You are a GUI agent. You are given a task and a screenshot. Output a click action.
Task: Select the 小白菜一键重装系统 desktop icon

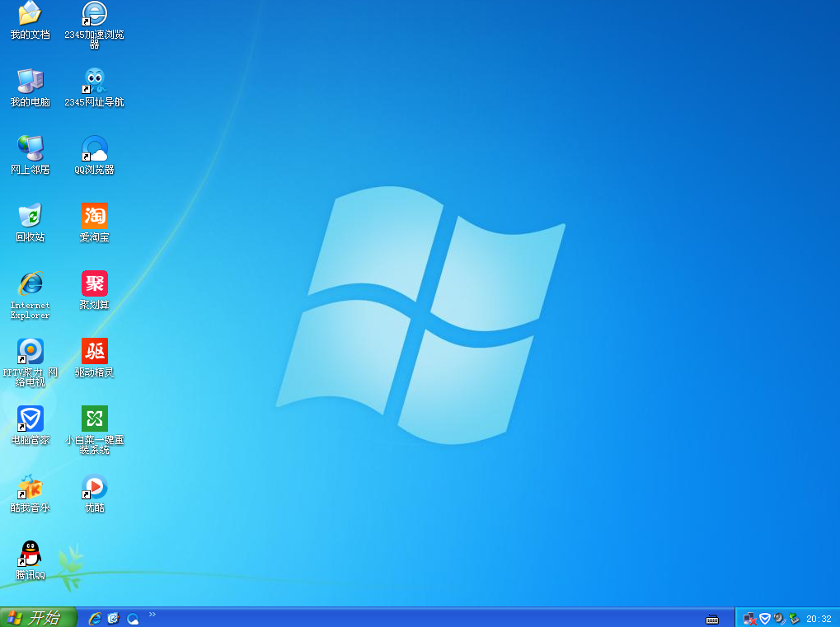94,430
